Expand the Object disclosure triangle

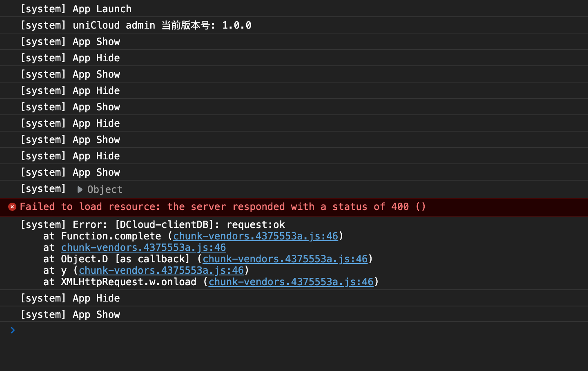80,190
